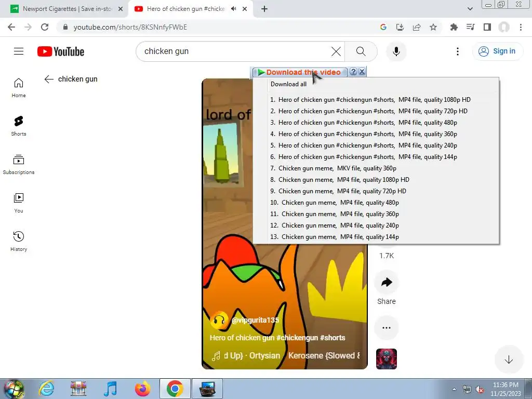Open media controls icon in toolbar
The width and height of the screenshot is (532, 399).
click(x=470, y=27)
